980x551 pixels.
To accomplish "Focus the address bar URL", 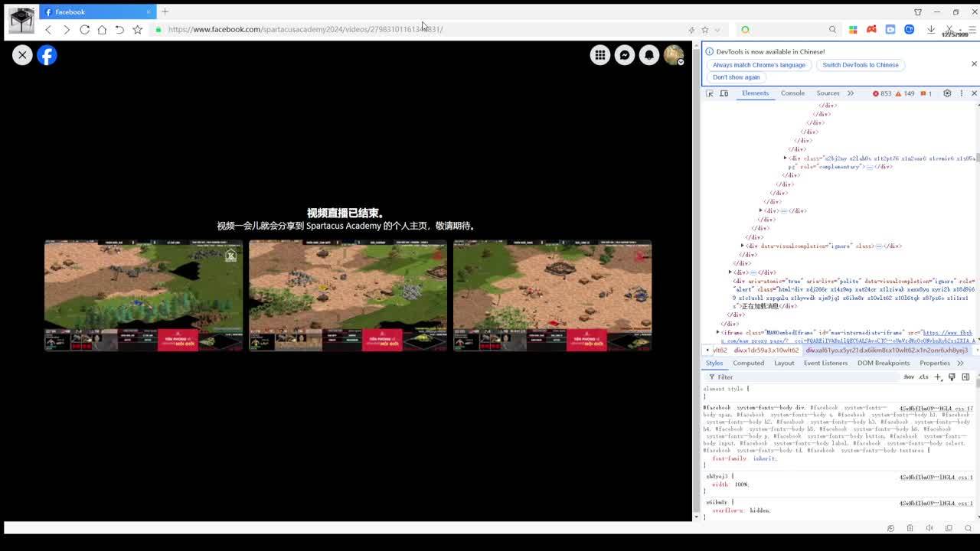I will coord(305,30).
